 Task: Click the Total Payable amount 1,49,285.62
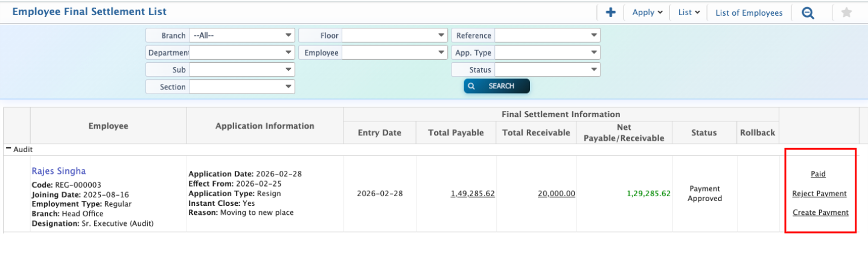473,194
